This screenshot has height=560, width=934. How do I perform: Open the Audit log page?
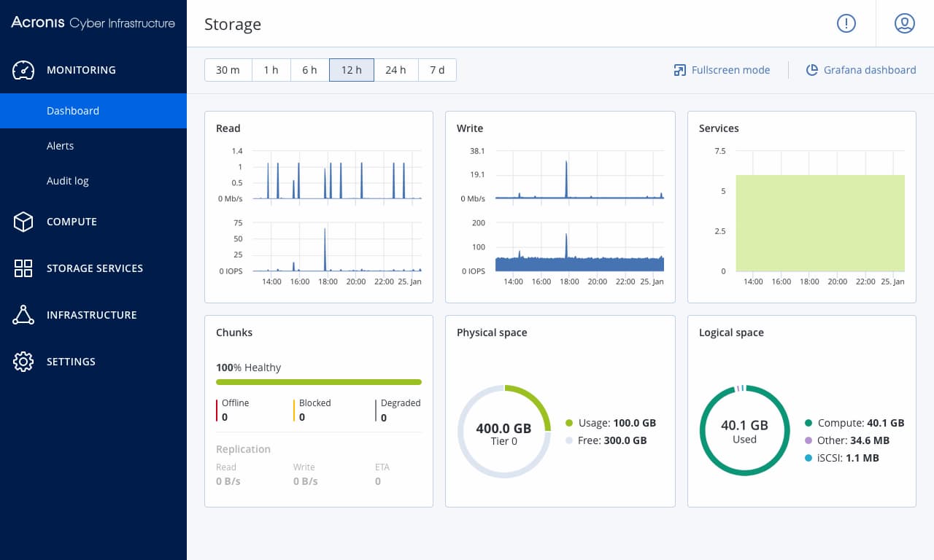click(x=68, y=181)
